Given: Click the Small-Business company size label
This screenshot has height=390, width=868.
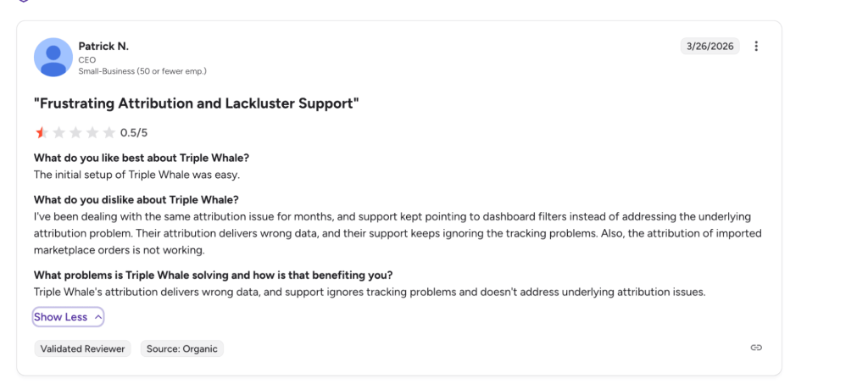Looking at the screenshot, I should pos(142,71).
